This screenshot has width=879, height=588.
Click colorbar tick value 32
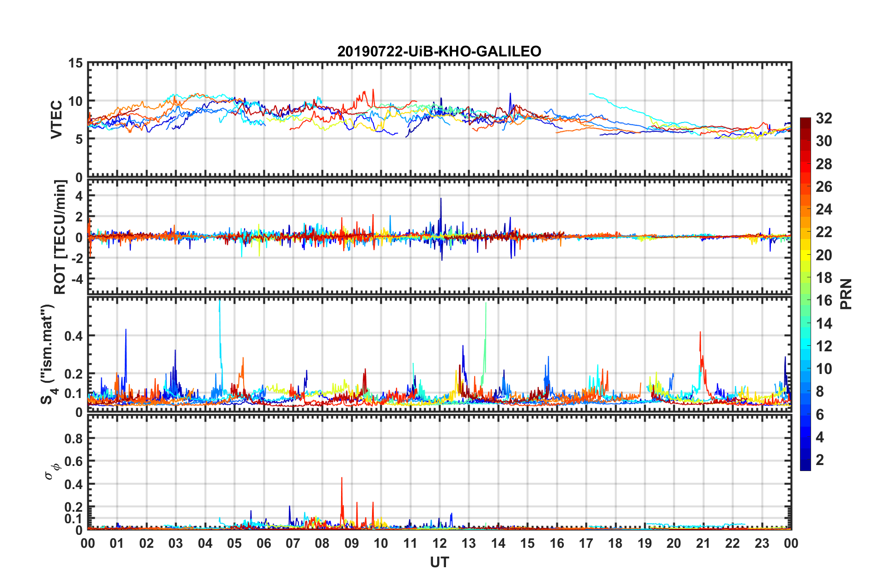tap(824, 118)
